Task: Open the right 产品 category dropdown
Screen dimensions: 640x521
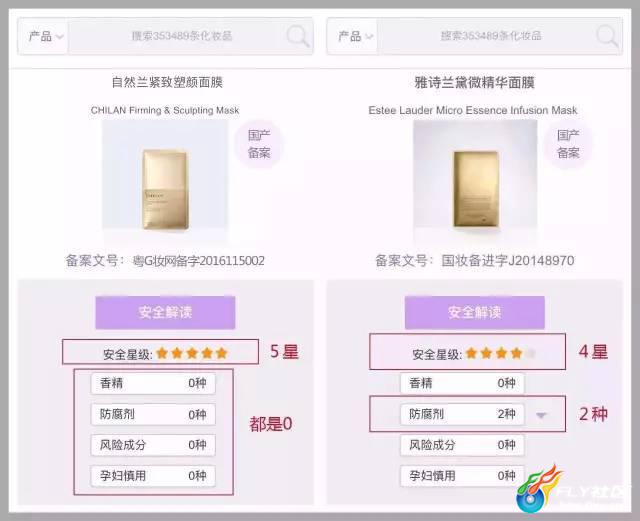Action: [x=353, y=36]
